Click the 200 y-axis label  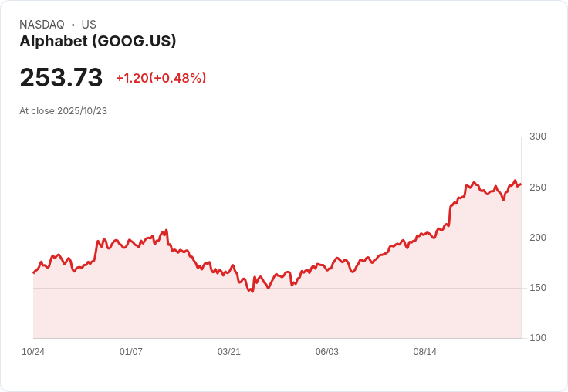click(x=538, y=238)
